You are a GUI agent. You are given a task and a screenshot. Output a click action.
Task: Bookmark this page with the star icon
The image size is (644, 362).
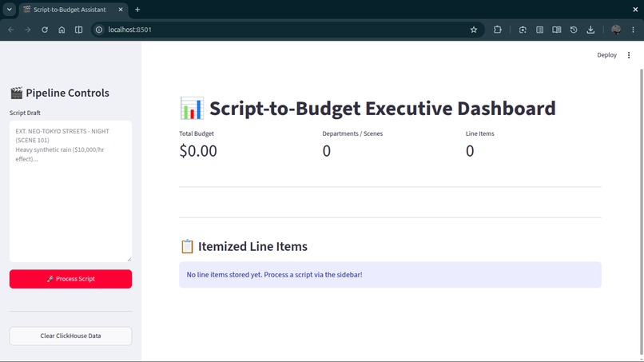tap(474, 30)
